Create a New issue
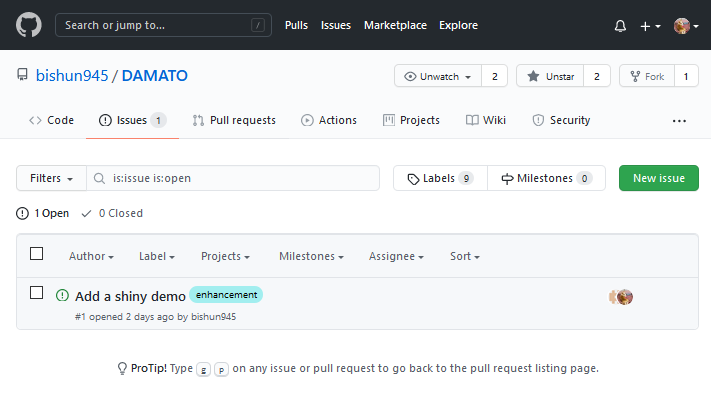 [658, 178]
